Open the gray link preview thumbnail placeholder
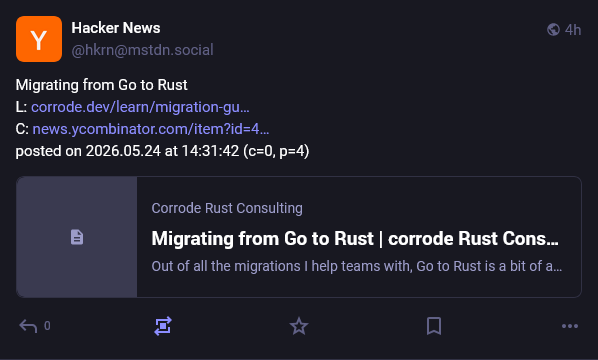The width and height of the screenshot is (598, 360). pyautogui.click(x=77, y=237)
